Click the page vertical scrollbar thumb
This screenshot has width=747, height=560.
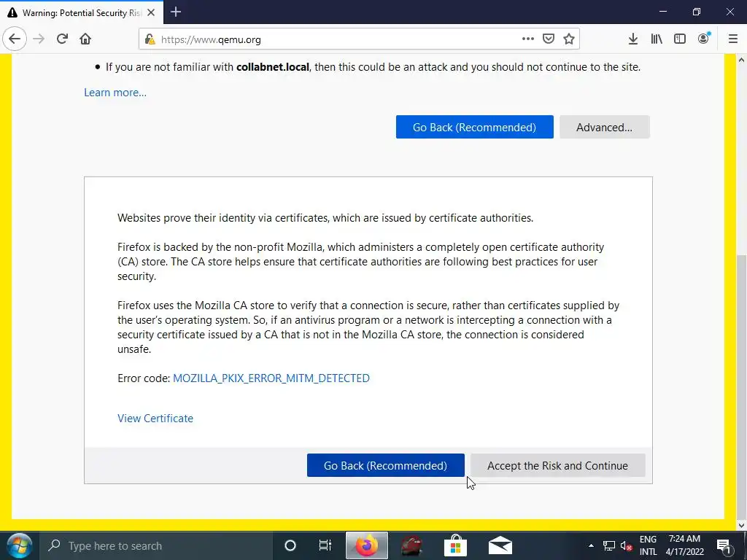pos(741,386)
